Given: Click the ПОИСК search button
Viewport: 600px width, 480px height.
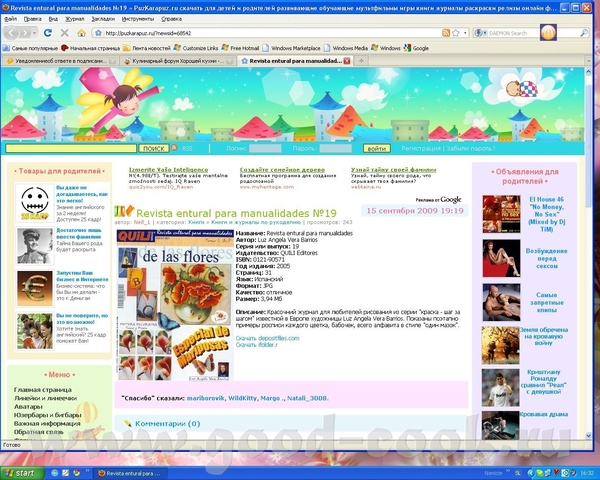Looking at the screenshot, I should tap(153, 149).
